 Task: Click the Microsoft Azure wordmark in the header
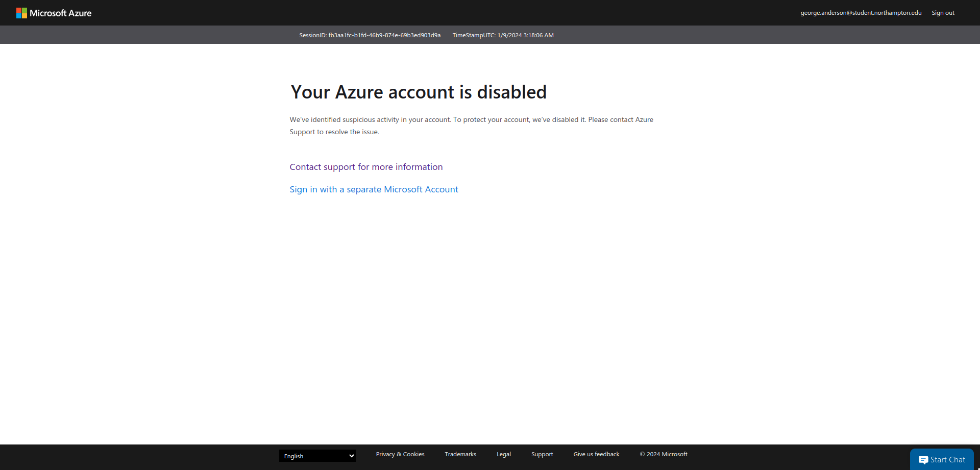61,13
